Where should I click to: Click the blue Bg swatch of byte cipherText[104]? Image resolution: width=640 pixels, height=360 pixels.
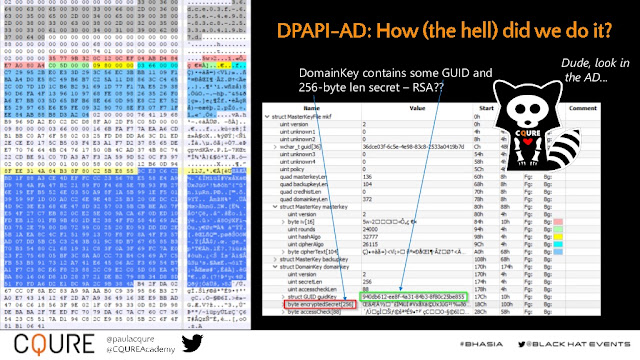click(x=558, y=252)
